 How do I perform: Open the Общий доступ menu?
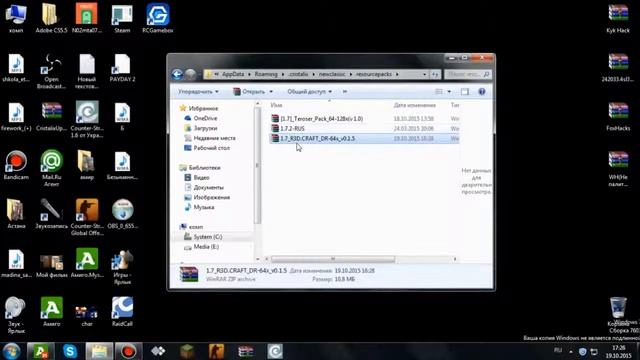coord(309,91)
